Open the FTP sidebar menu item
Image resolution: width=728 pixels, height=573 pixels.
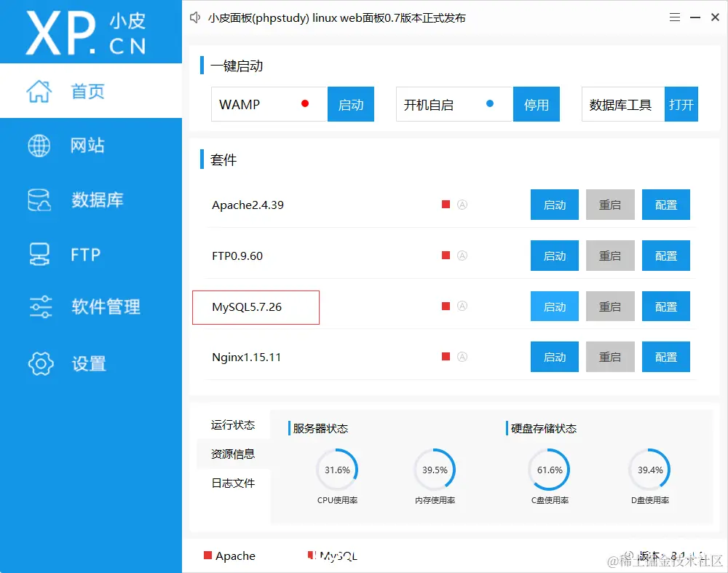[x=91, y=254]
